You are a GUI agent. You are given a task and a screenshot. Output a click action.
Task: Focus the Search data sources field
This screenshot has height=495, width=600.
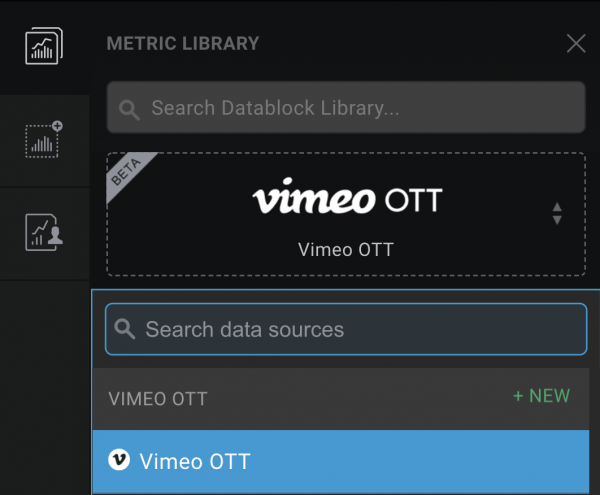(346, 329)
